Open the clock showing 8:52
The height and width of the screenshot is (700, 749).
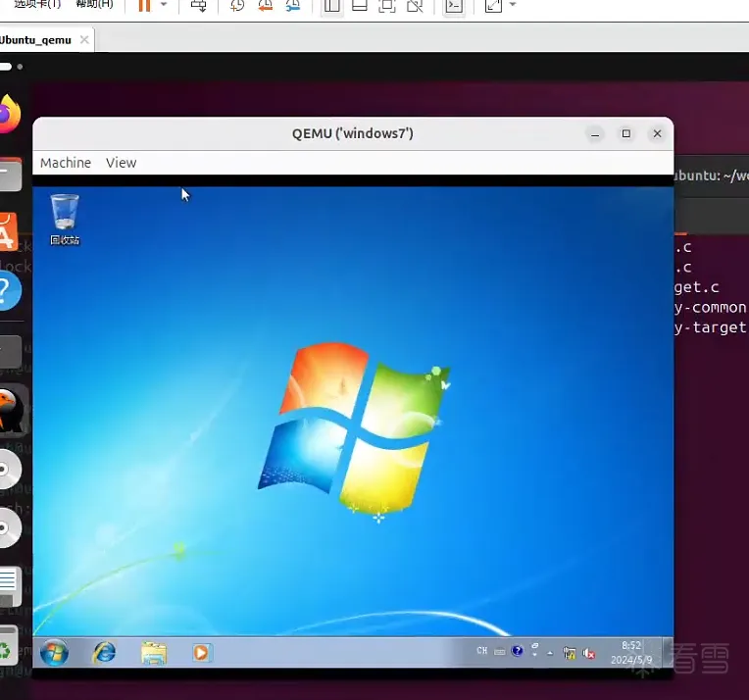click(x=631, y=653)
